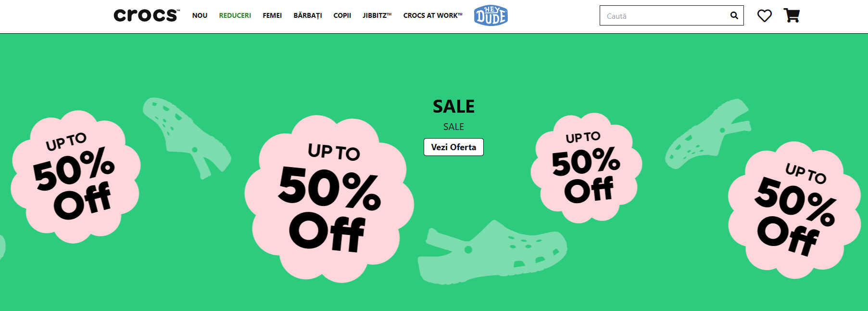The width and height of the screenshot is (868, 311).
Task: Click the large center 50% Off badge
Action: coord(329,198)
